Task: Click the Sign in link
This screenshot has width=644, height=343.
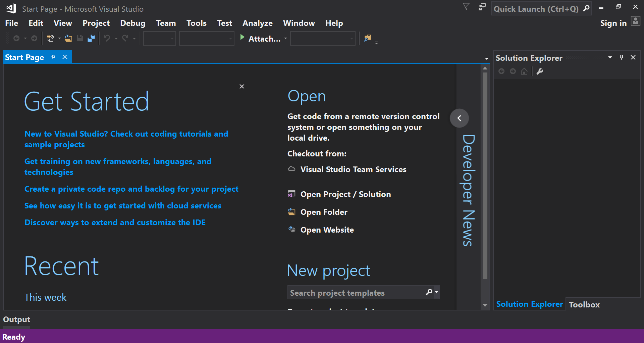Action: (613, 23)
